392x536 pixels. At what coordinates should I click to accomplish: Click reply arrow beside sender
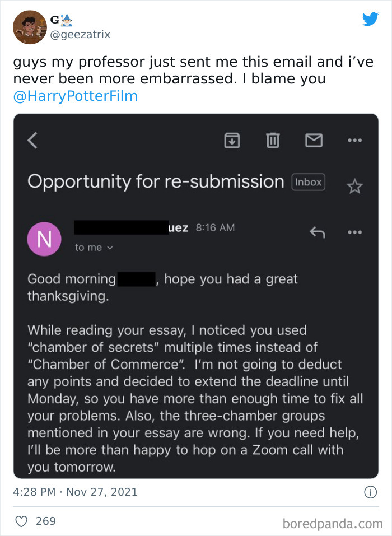click(318, 231)
